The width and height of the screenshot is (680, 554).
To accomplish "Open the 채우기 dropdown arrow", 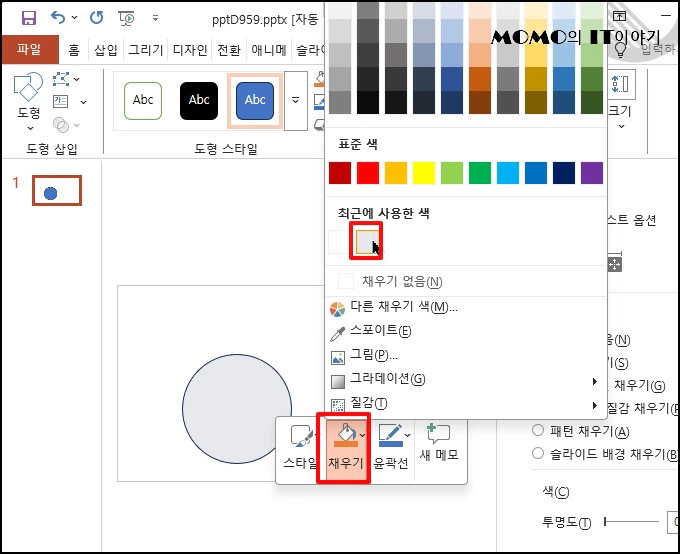I will click(363, 435).
